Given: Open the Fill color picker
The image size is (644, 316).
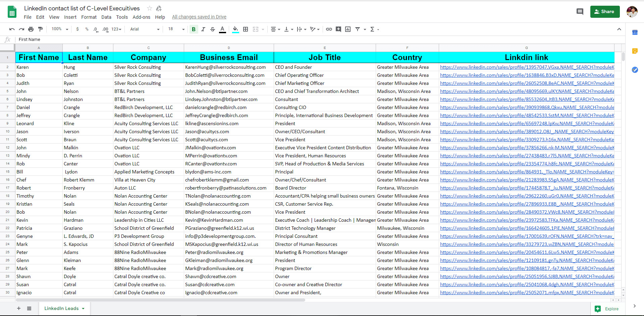Looking at the screenshot, I should tap(235, 30).
